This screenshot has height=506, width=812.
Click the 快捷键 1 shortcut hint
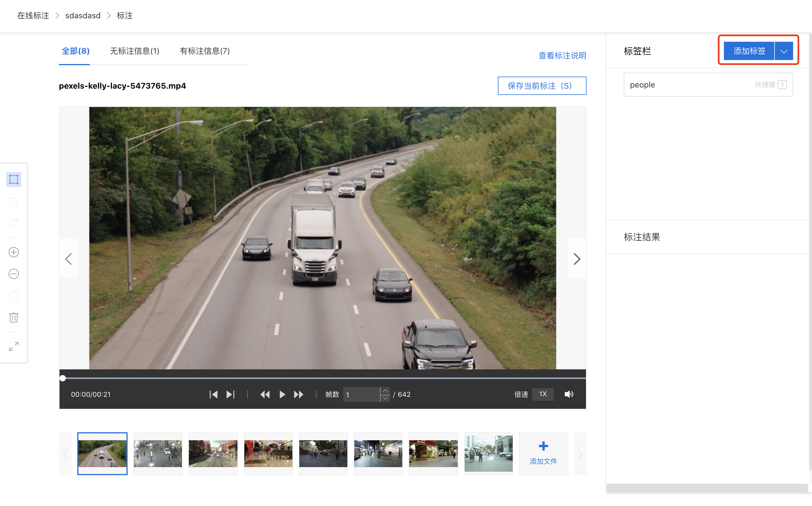(771, 85)
